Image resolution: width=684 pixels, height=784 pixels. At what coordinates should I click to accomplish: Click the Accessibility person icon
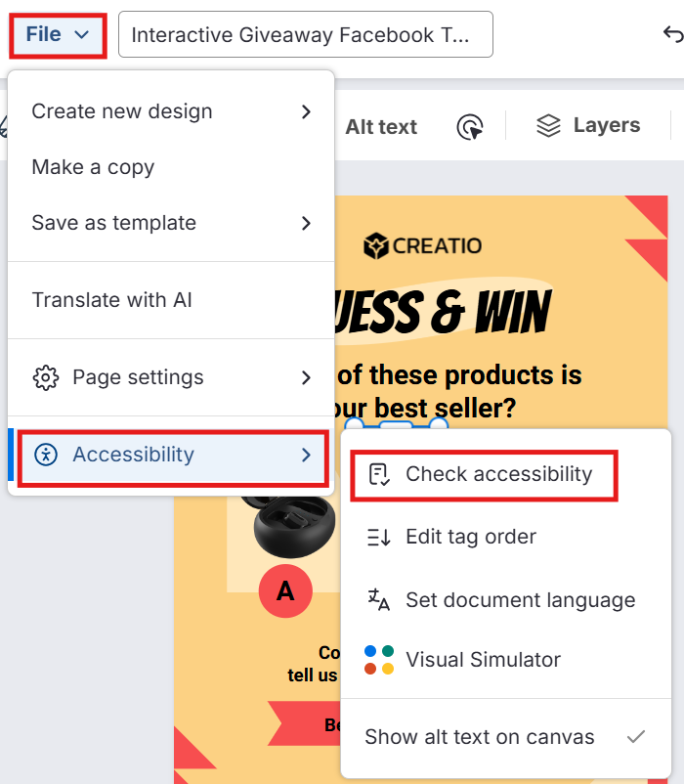pos(46,455)
